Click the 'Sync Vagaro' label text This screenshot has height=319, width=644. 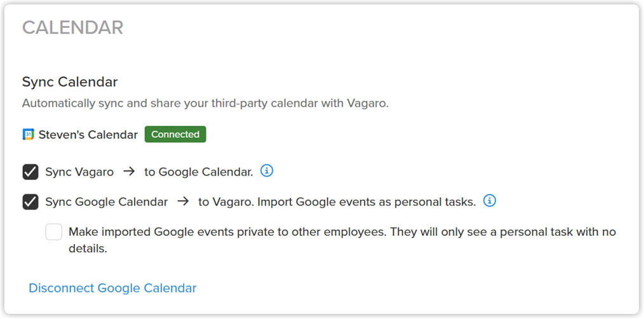[x=79, y=172]
